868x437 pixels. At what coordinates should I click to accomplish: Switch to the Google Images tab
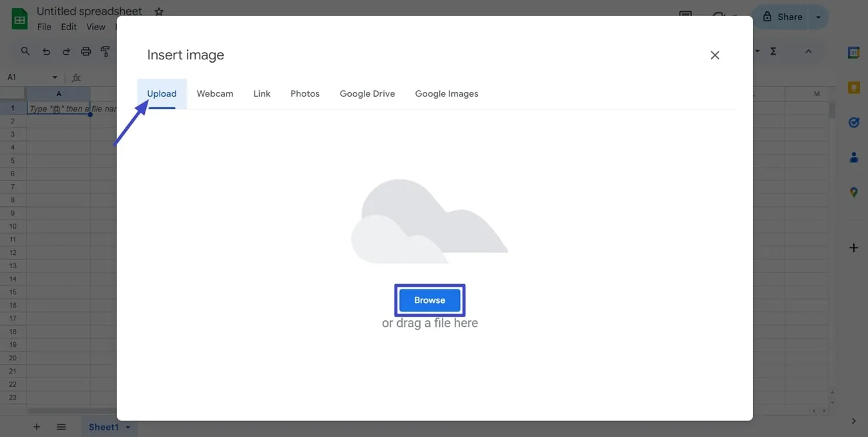[x=447, y=93]
